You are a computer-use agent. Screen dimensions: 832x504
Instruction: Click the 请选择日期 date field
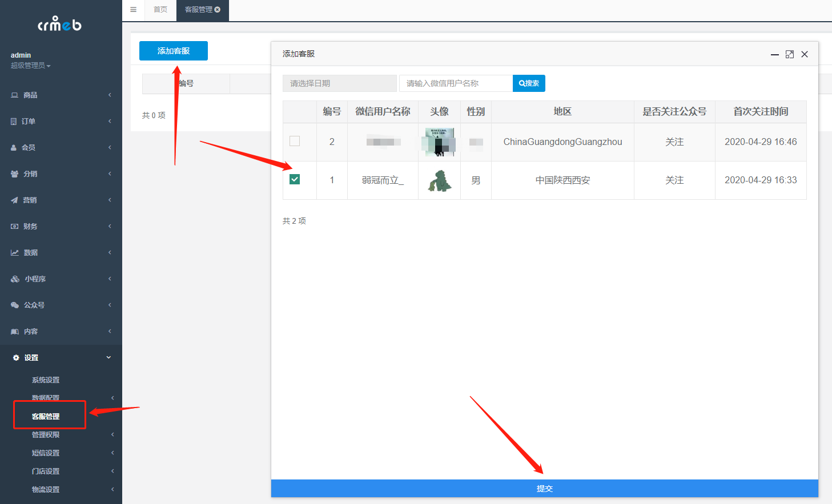(x=340, y=83)
